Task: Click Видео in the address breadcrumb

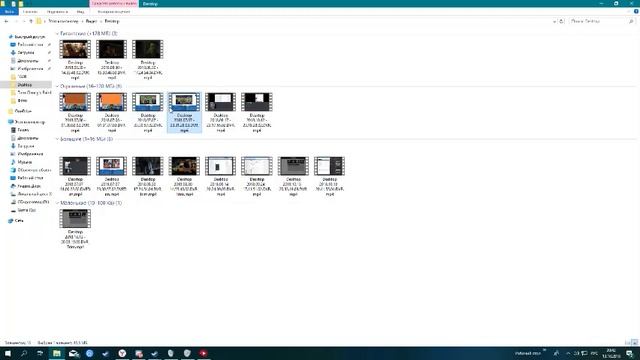Action: [91, 21]
